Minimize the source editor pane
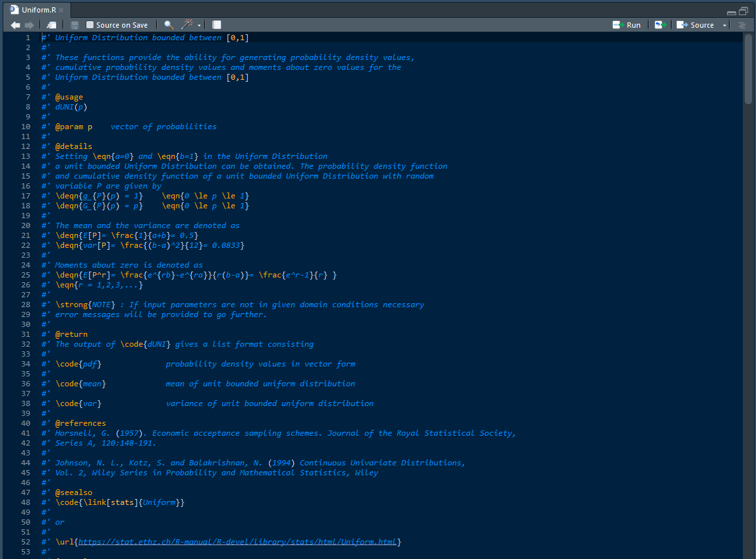The height and width of the screenshot is (559, 756). pos(732,12)
